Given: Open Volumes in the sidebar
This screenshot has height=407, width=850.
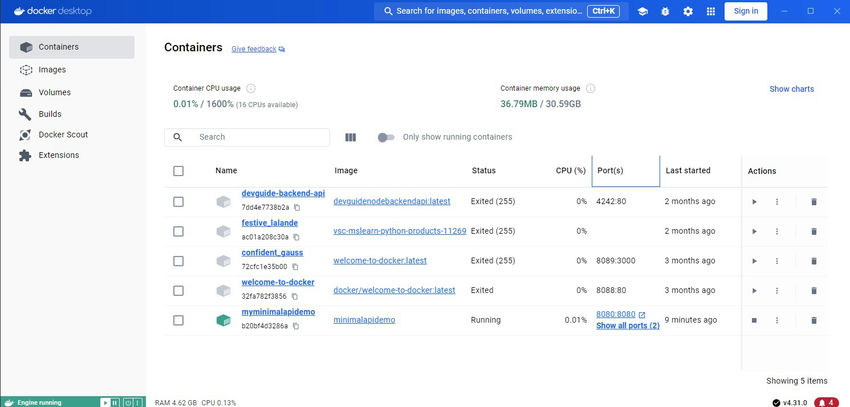Looking at the screenshot, I should [x=54, y=92].
